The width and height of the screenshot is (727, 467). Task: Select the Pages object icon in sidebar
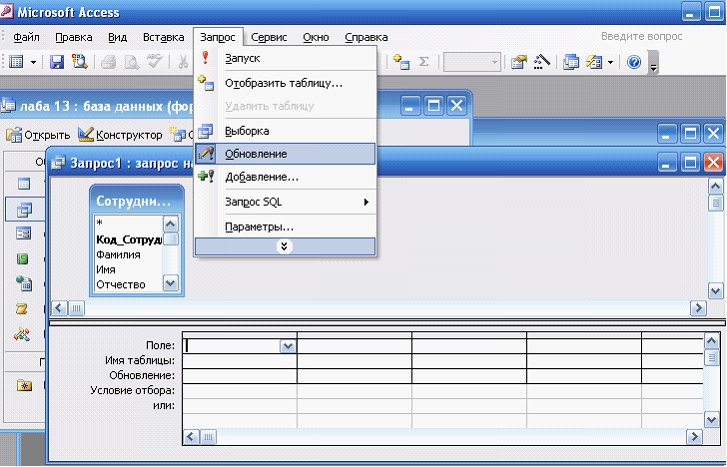(x=24, y=283)
